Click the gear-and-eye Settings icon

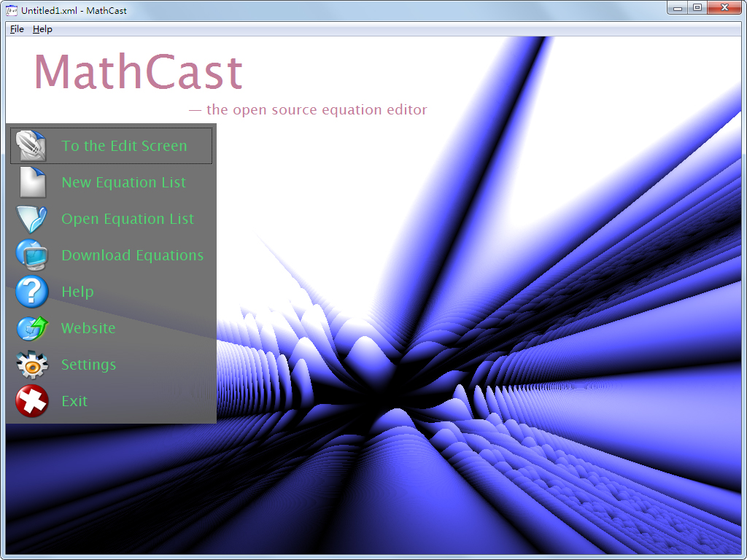[31, 365]
